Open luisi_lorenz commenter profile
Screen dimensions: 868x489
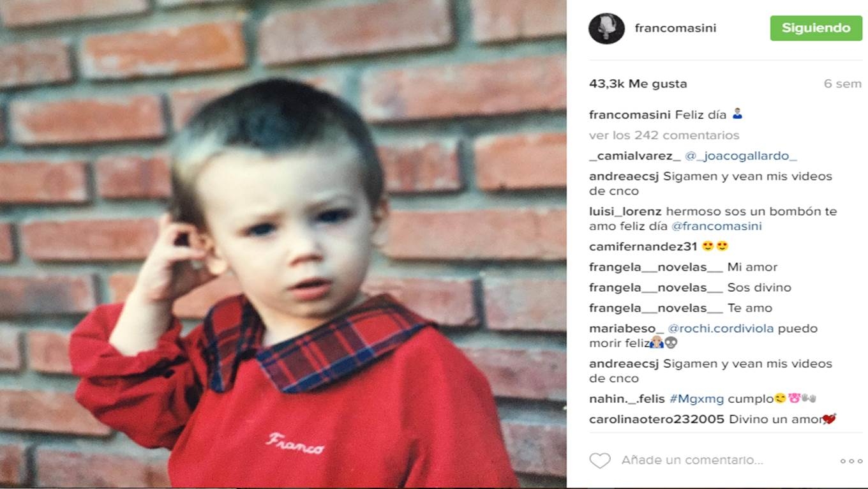(x=625, y=211)
